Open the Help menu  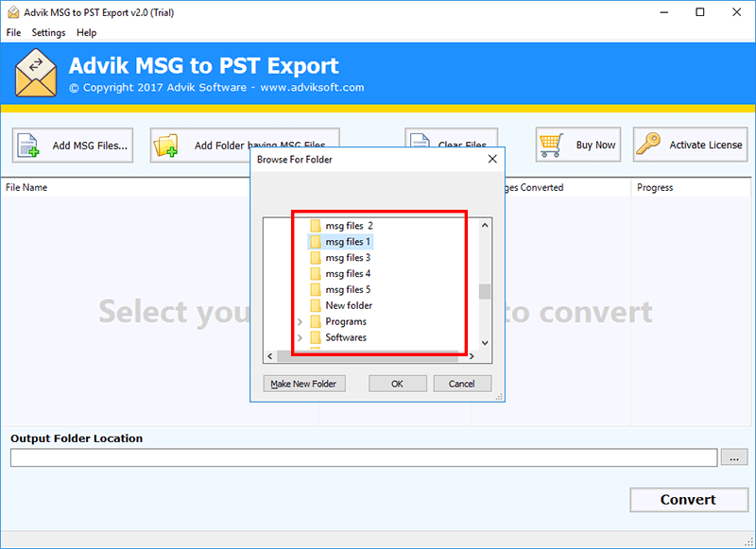[86, 32]
